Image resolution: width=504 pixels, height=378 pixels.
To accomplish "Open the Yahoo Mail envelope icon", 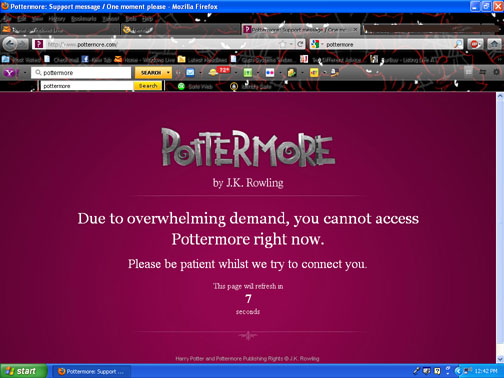I will pos(190,72).
